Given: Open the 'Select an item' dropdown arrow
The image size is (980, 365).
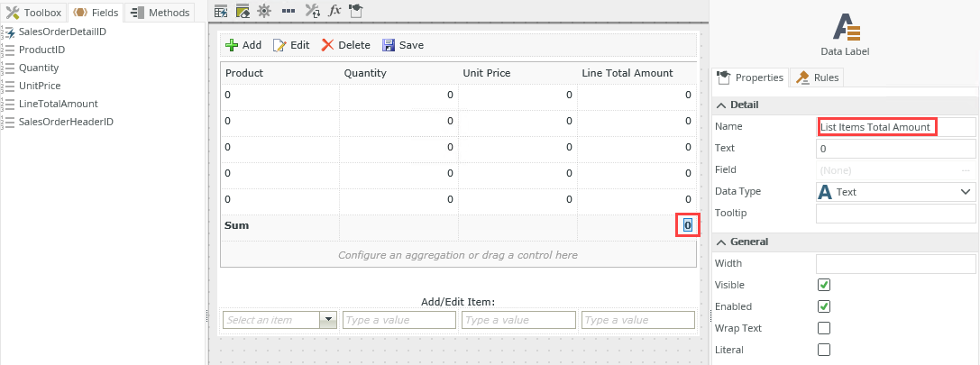Looking at the screenshot, I should click(328, 320).
